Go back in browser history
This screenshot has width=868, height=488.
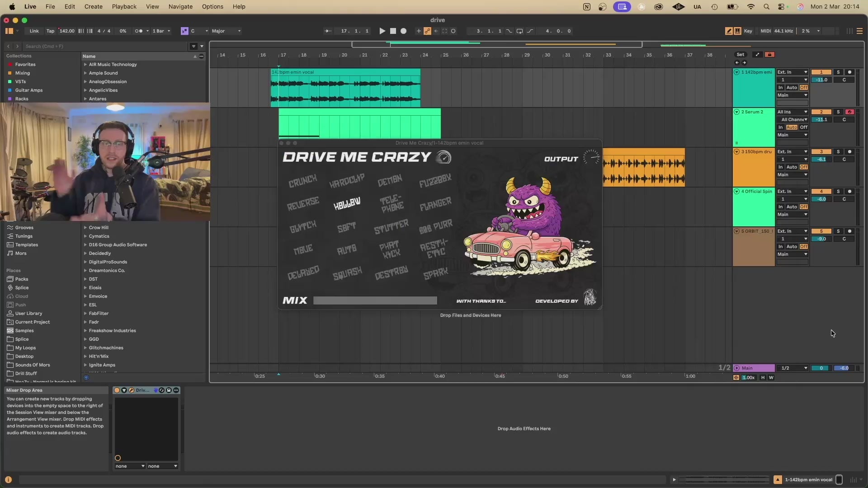point(8,46)
